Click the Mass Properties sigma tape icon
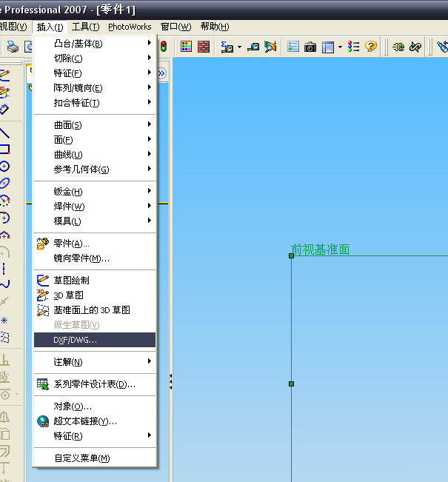This screenshot has width=448, height=482. (x=227, y=47)
